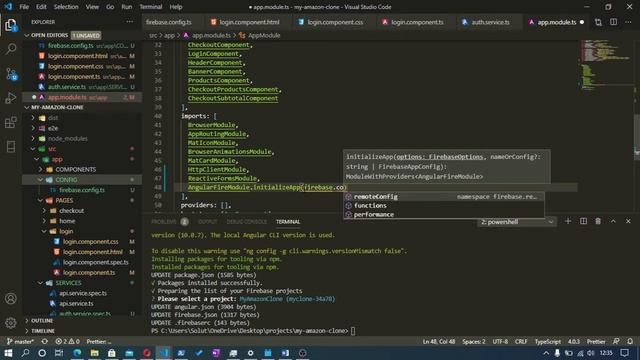
Task: Click the open changes icon in editor toolbar
Action: pos(598,22)
